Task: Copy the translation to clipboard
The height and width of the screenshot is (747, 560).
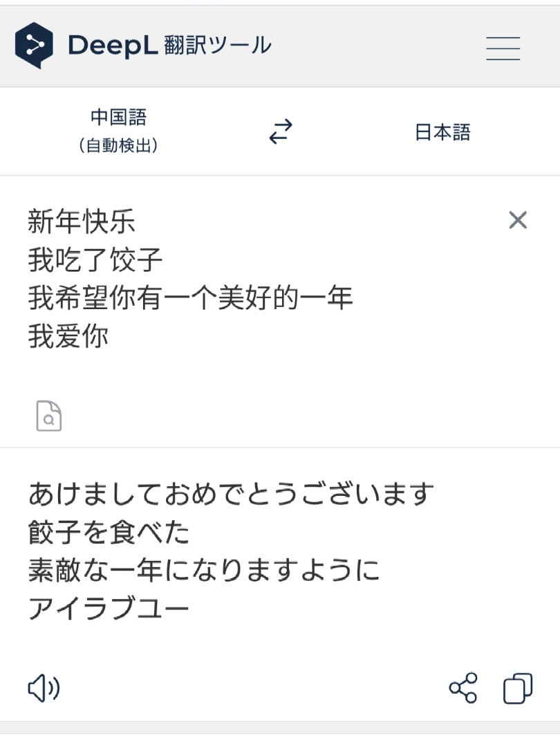Action: click(518, 688)
